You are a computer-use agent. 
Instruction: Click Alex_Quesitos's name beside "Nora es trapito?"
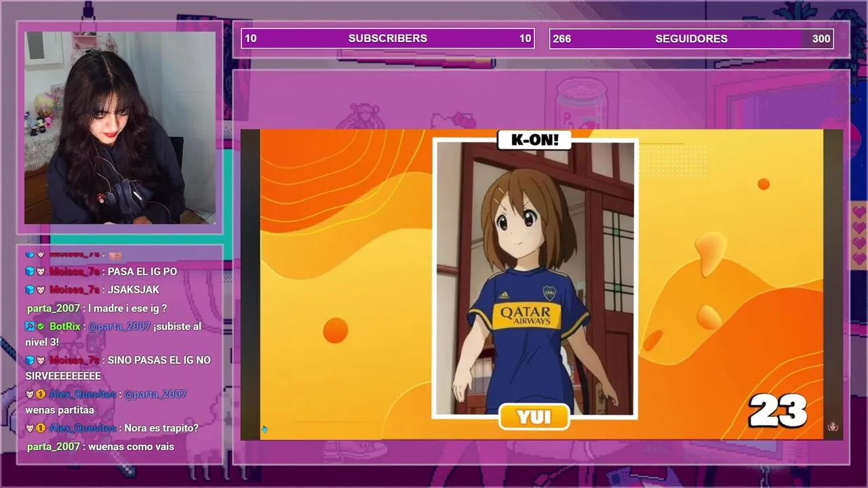[x=83, y=428]
